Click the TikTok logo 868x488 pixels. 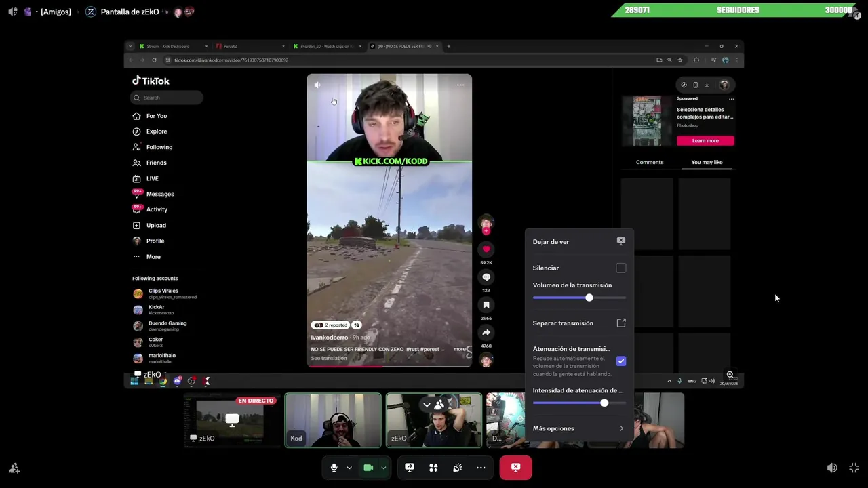coord(151,81)
